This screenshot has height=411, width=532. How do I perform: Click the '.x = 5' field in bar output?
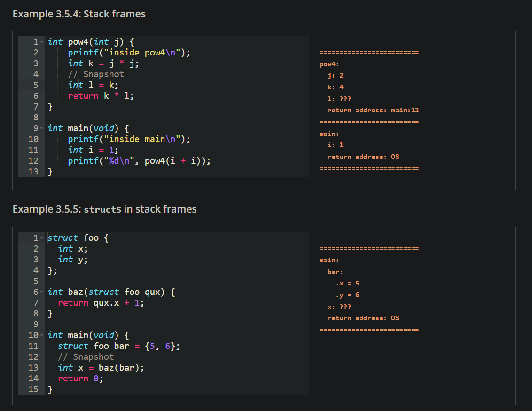tap(347, 284)
